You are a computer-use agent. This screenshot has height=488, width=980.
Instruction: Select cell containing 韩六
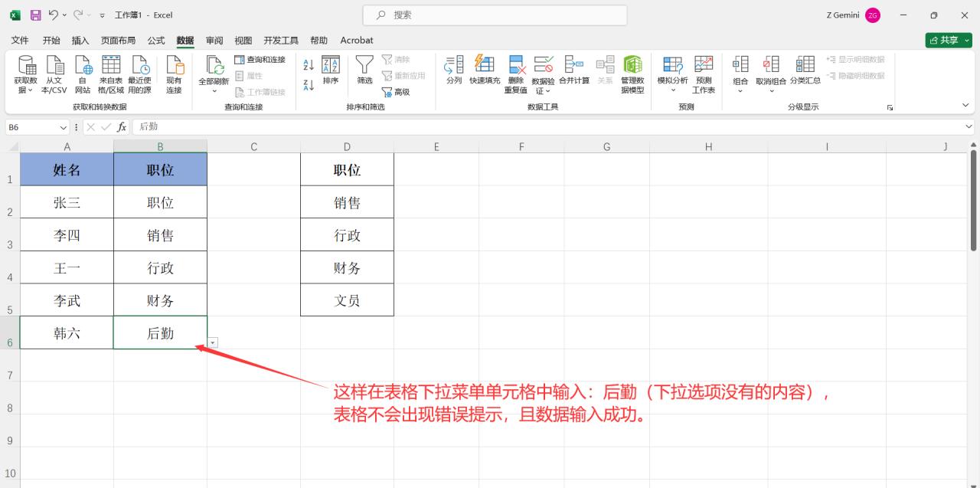[67, 333]
